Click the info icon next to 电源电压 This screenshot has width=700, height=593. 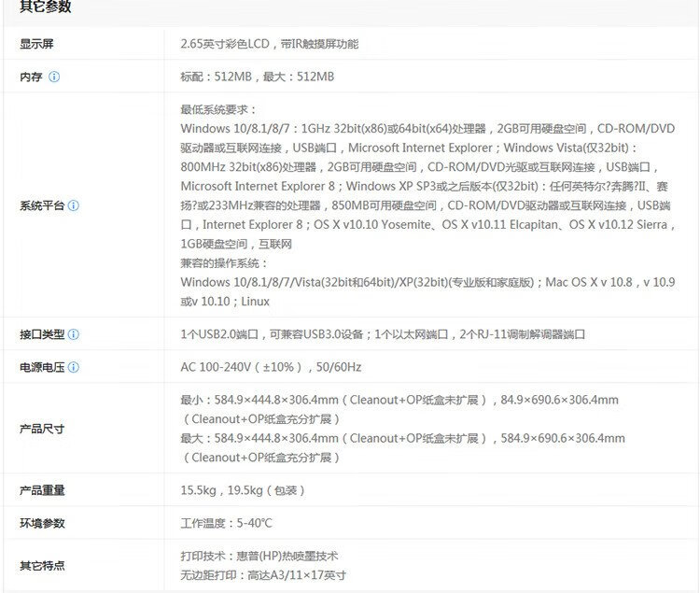pos(74,367)
